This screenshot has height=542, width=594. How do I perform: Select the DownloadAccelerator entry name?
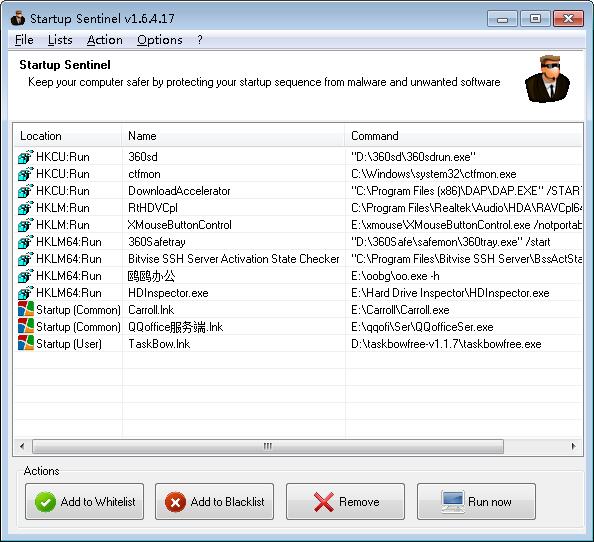tap(179, 191)
